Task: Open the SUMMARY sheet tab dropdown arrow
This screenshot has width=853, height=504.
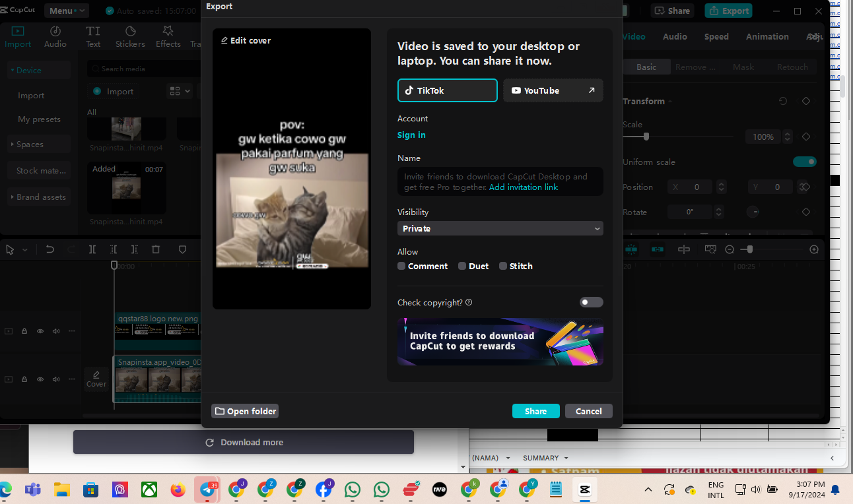Action: [x=564, y=458]
